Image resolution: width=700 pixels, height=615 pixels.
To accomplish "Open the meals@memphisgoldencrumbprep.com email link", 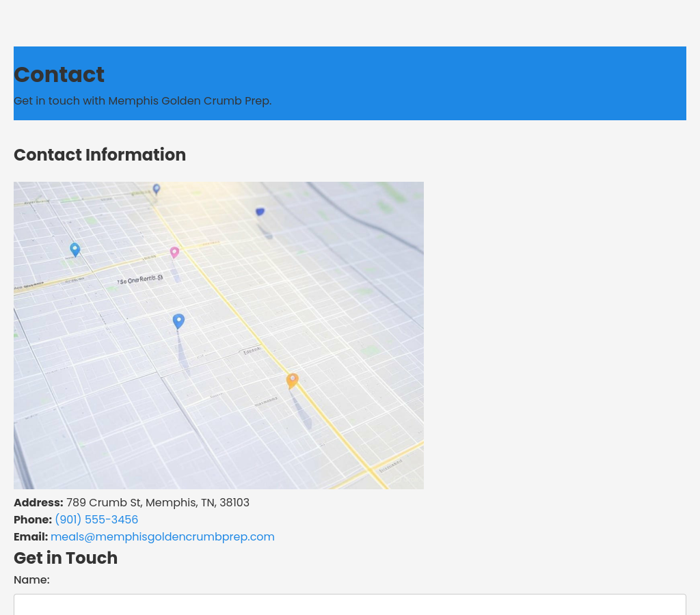I will 163,537.
